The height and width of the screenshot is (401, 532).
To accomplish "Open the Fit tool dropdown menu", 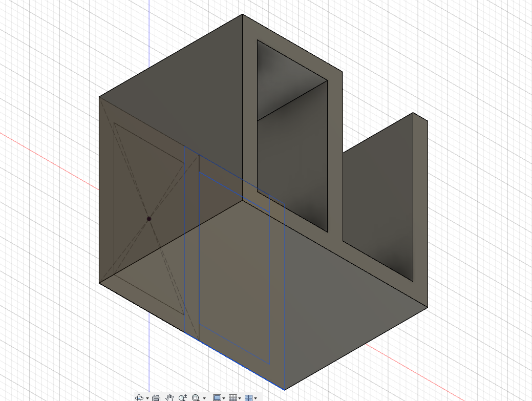I will tap(205, 397).
